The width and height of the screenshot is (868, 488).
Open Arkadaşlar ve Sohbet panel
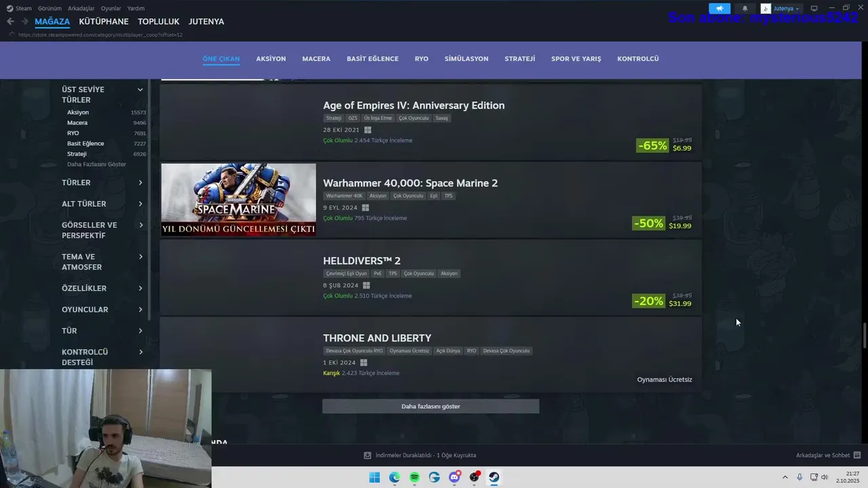828,455
